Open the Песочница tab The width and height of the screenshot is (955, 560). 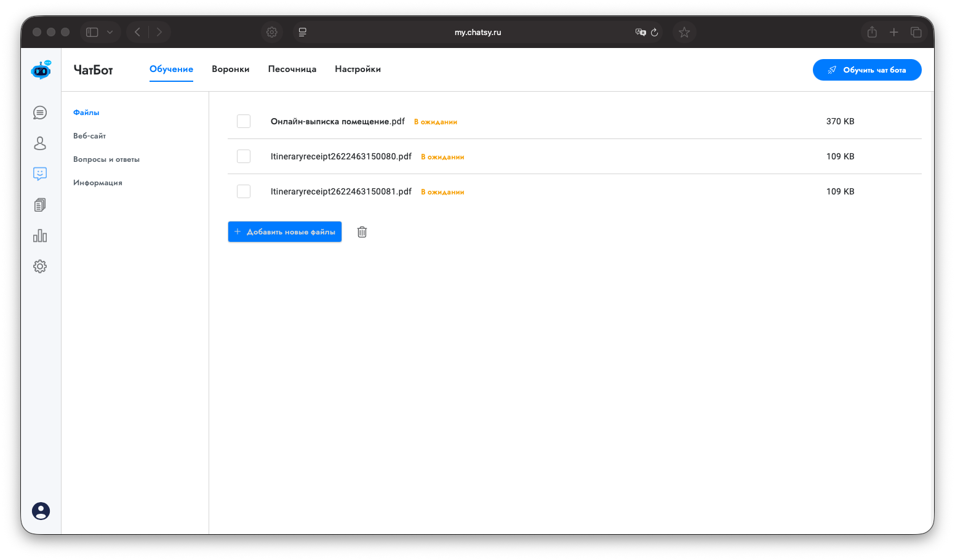tap(292, 70)
